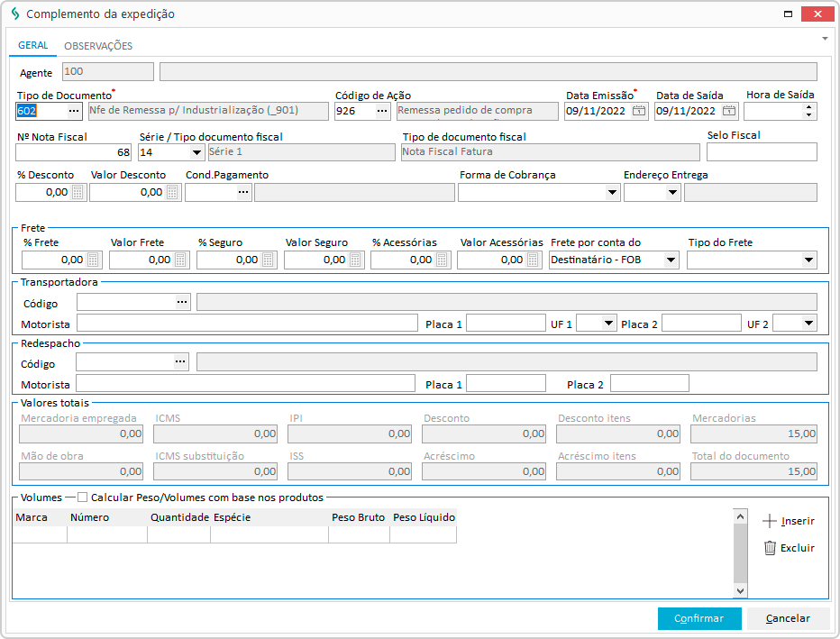
Task: Open the % Desconto calculator icon
Action: point(78,192)
